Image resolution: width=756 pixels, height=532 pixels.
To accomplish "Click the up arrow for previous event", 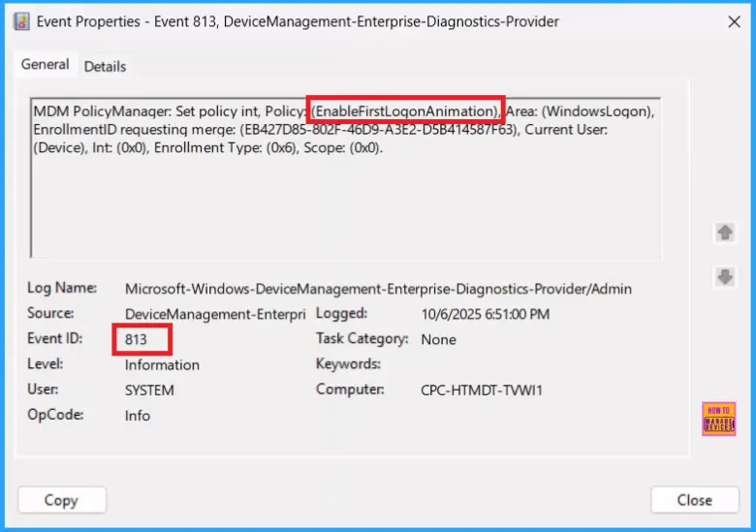I will [724, 233].
